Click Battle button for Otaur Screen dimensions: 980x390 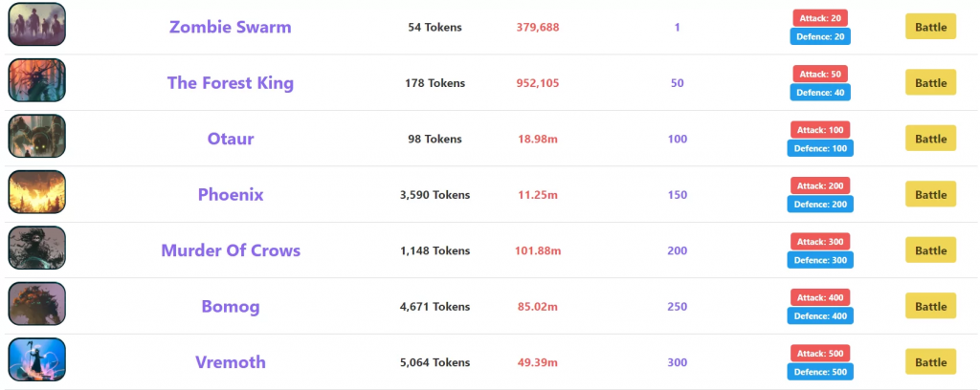(930, 139)
